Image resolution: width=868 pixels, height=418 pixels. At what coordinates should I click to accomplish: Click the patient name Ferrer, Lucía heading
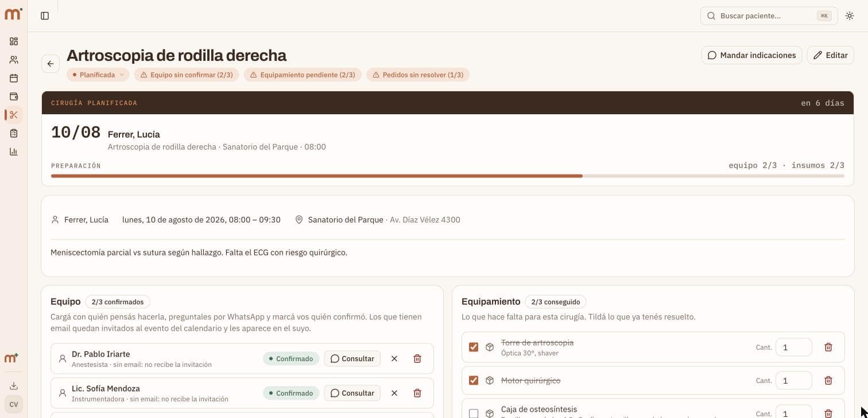click(x=134, y=134)
